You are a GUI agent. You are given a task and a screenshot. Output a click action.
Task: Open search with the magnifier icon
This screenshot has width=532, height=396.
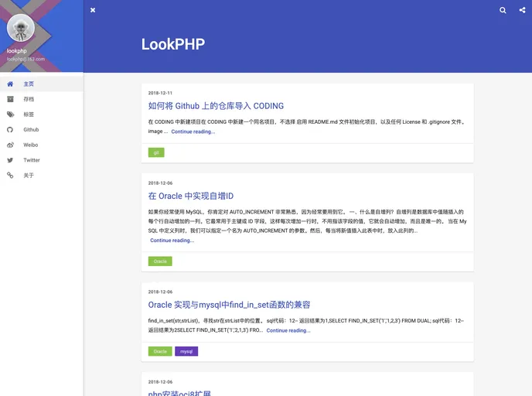point(503,10)
